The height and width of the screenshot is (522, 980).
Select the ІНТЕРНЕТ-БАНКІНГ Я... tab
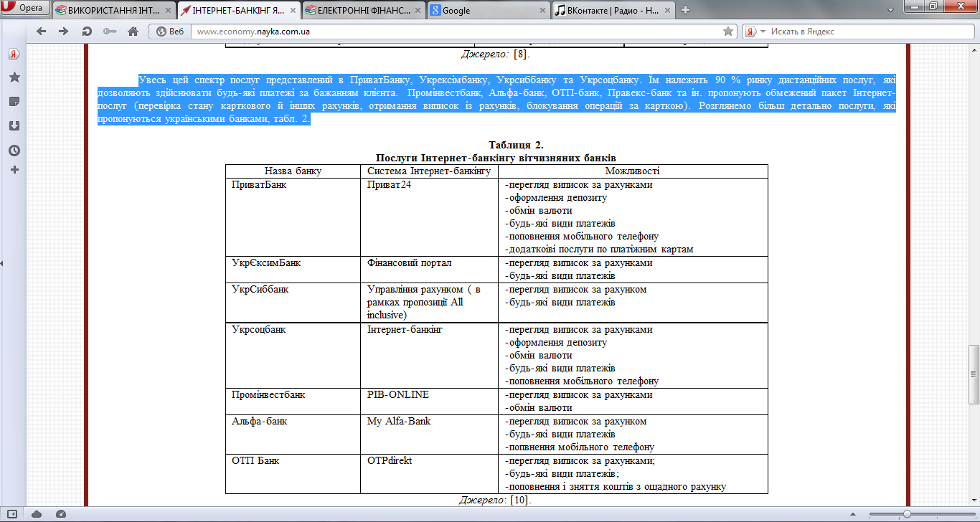coord(238,10)
